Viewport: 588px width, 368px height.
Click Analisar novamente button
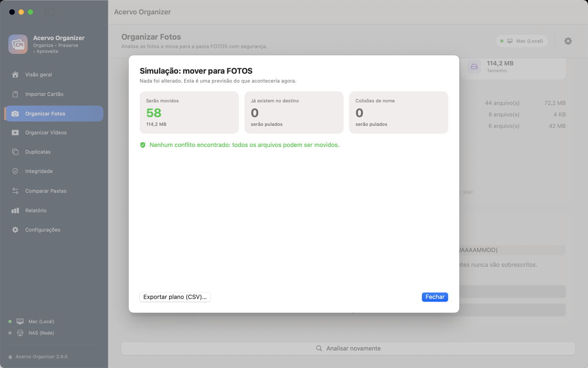click(x=348, y=348)
